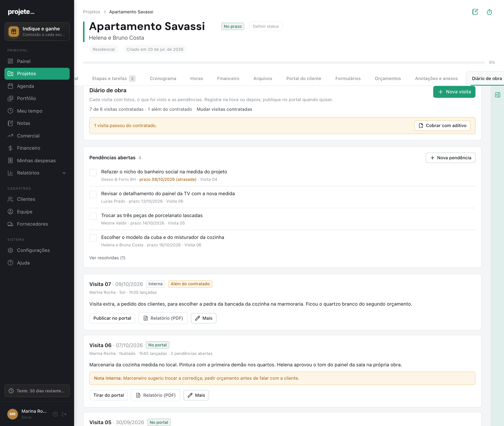The width and height of the screenshot is (504, 426).
Task: Click the logout icon beside Marina Ro...
Action: 64,414
